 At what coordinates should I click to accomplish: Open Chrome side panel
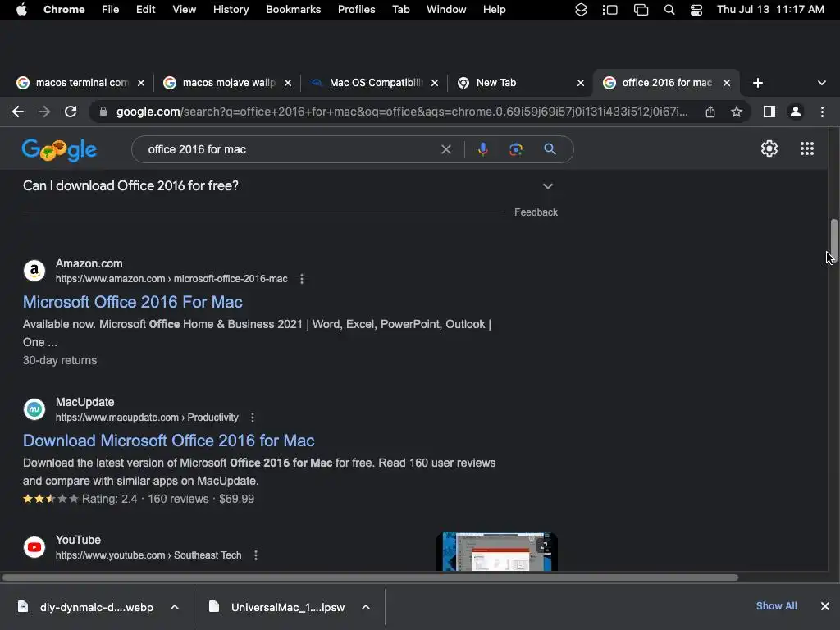(x=769, y=112)
